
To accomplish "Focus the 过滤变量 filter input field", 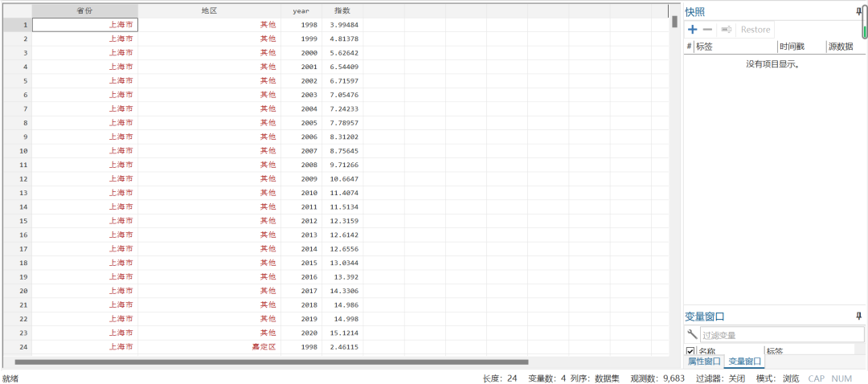I will coord(782,335).
